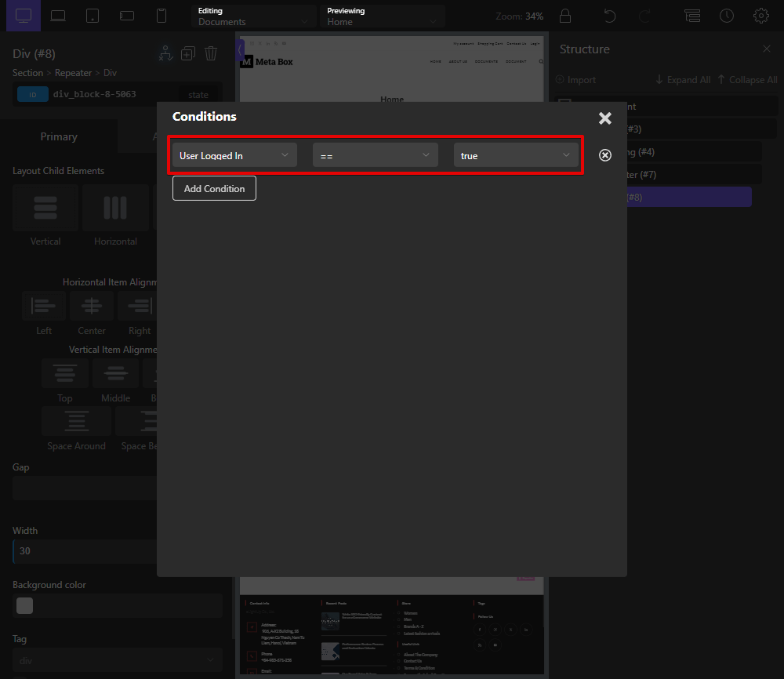Open revision history via the clock icon

pyautogui.click(x=726, y=16)
